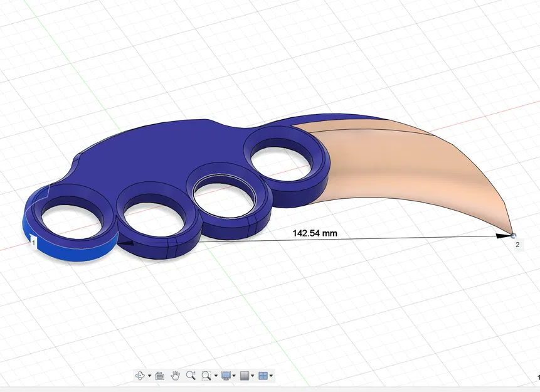The image size is (540, 392).
Task: Select the Orbit tool
Action: click(x=140, y=375)
